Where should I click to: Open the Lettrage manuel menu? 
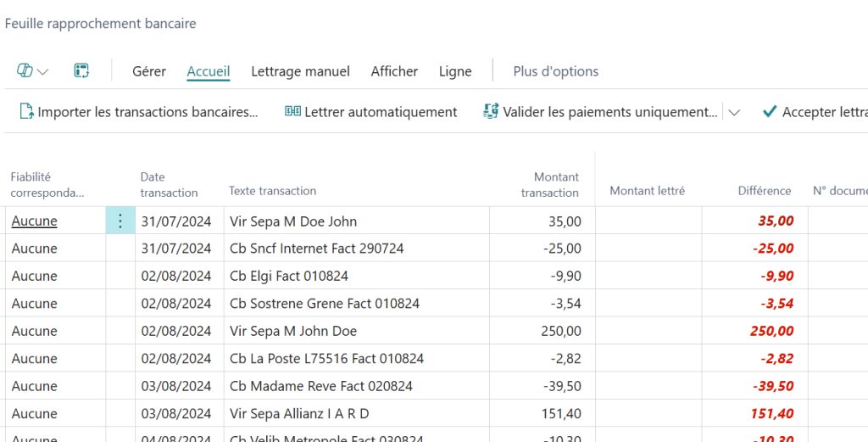point(300,71)
